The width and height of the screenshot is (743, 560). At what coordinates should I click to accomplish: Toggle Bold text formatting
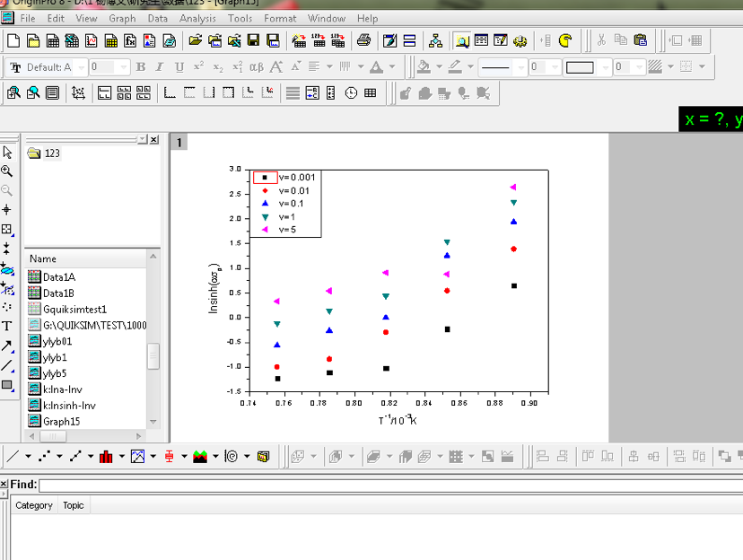coord(141,67)
